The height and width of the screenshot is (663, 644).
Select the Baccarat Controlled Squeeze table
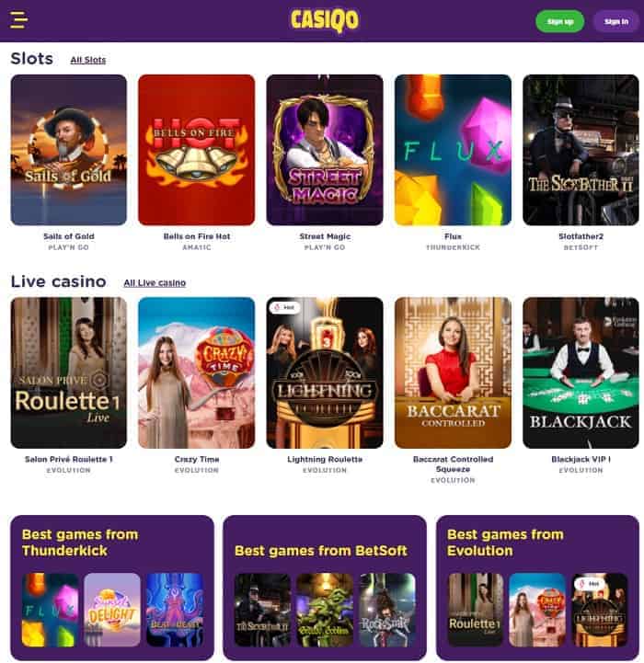[453, 372]
